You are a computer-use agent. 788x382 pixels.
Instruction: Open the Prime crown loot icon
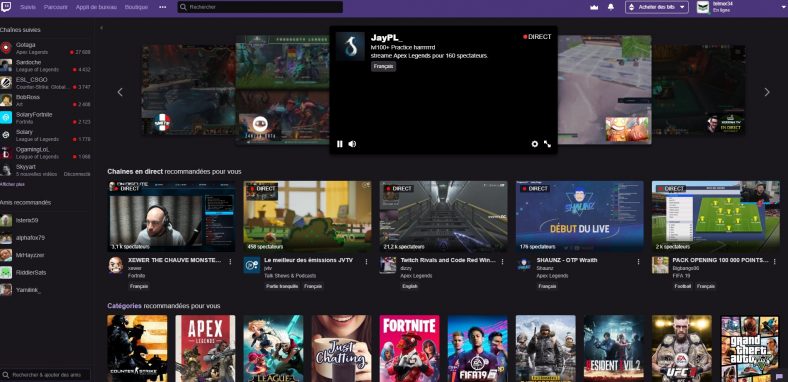pos(594,8)
